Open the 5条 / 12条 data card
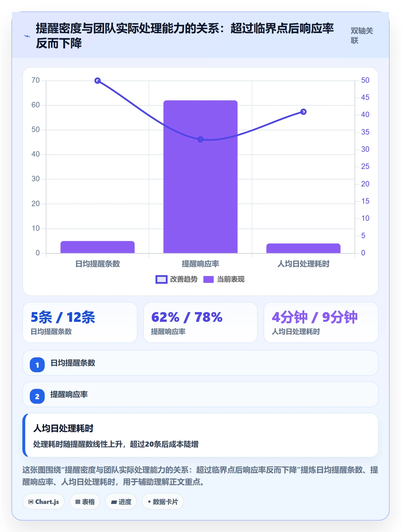Screen dimensions: 401x532 coord(80,322)
